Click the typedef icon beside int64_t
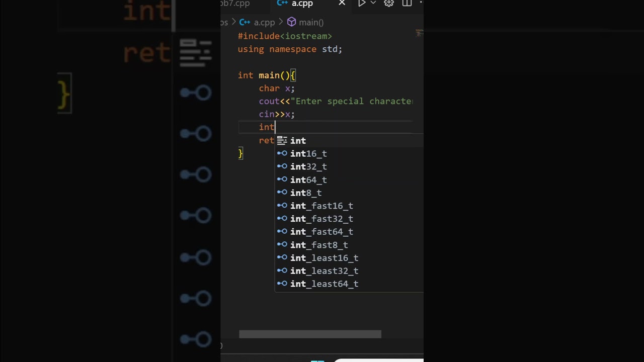This screenshot has height=362, width=644. tap(282, 179)
